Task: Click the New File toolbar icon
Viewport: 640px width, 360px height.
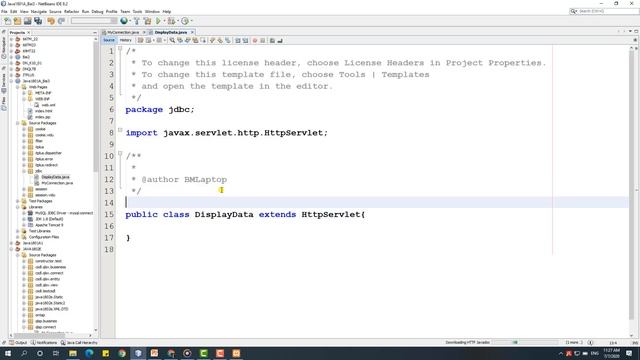Action: point(7,21)
